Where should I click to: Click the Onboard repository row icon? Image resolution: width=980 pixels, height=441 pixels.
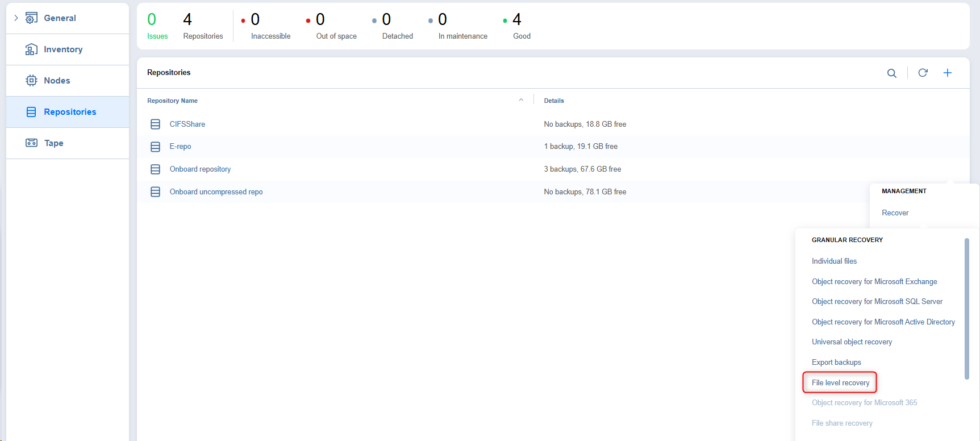click(155, 169)
